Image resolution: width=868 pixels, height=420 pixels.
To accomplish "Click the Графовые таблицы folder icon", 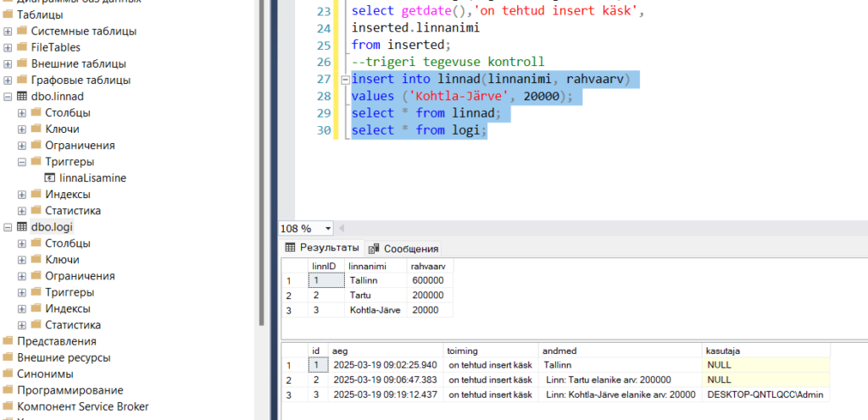I will [x=21, y=80].
